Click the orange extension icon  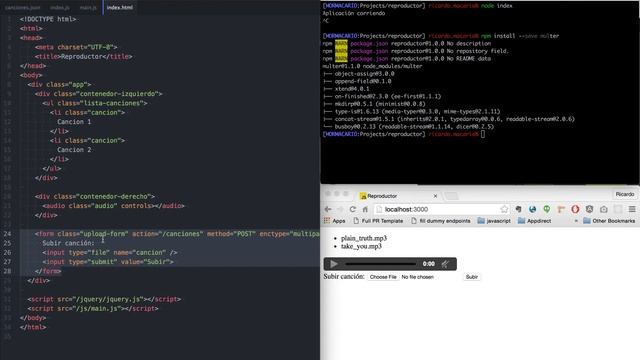click(x=561, y=209)
